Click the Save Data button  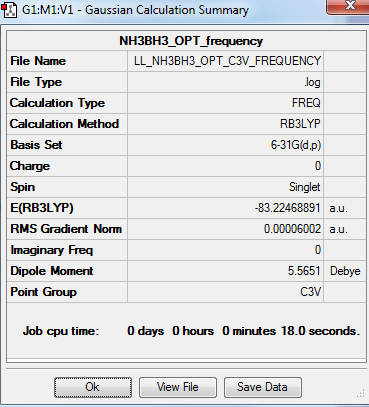(263, 387)
